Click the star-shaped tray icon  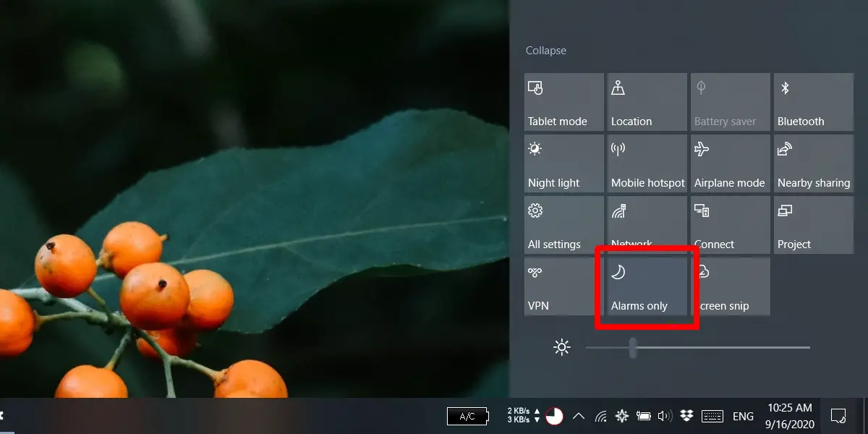click(621, 416)
